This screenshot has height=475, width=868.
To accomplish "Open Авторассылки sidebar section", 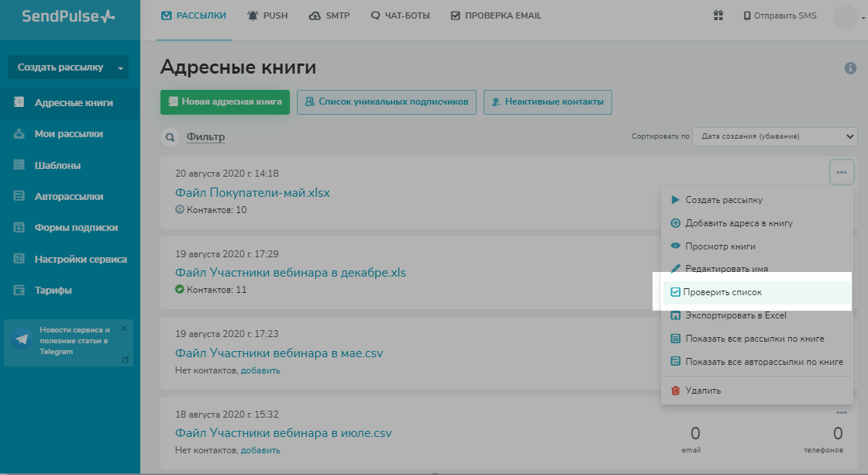I will pos(70,197).
